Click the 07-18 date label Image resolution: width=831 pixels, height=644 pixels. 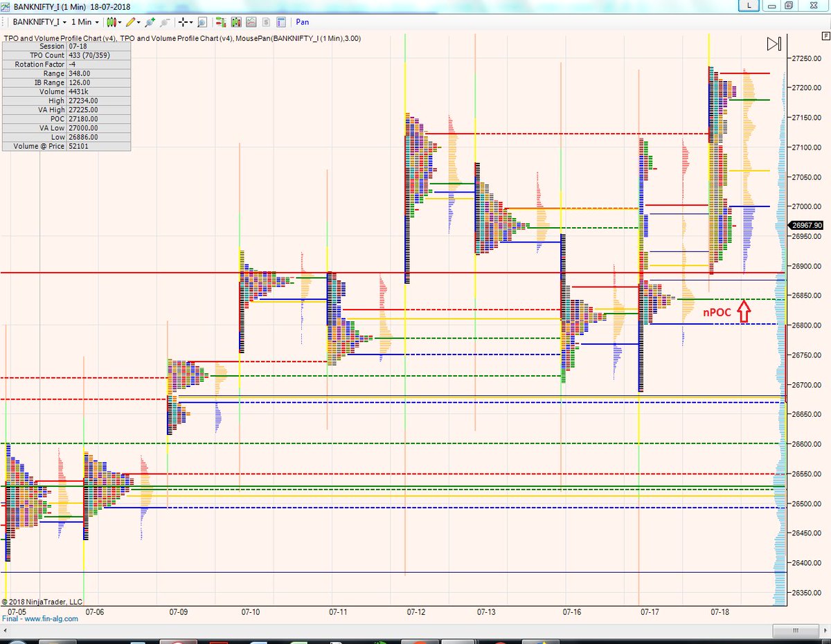720,612
